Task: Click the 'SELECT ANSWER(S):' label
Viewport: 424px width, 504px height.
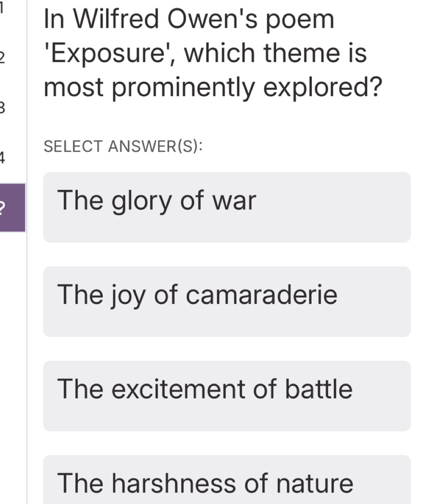Action: tap(123, 146)
